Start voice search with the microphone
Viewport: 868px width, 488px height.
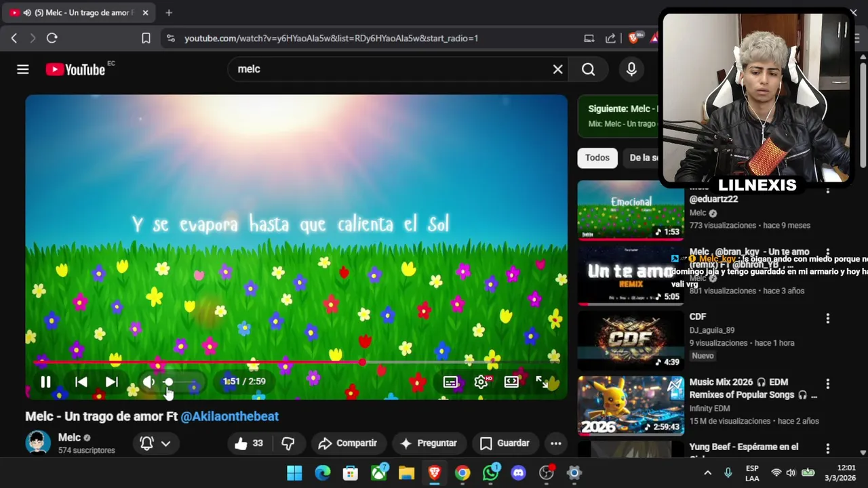pyautogui.click(x=631, y=69)
